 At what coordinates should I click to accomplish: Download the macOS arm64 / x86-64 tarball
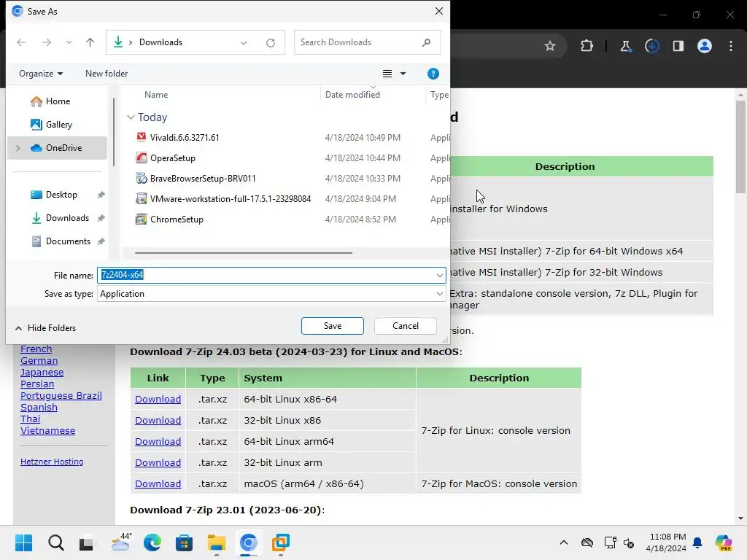point(158,484)
